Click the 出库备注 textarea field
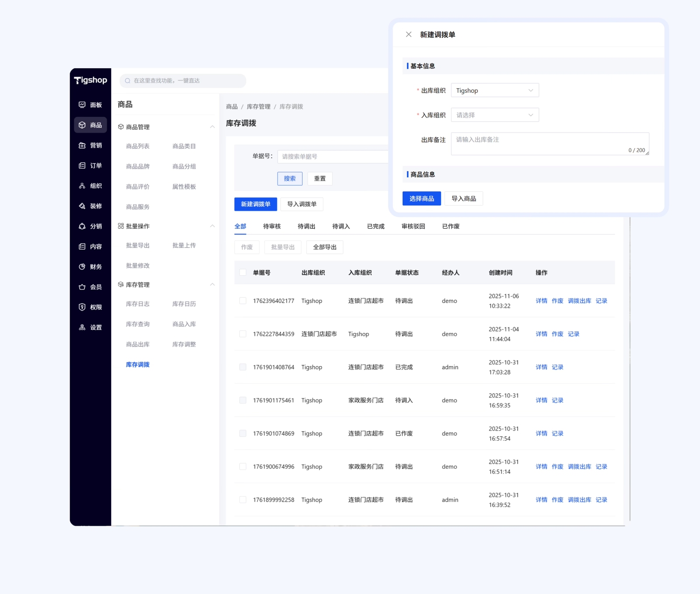 549,144
